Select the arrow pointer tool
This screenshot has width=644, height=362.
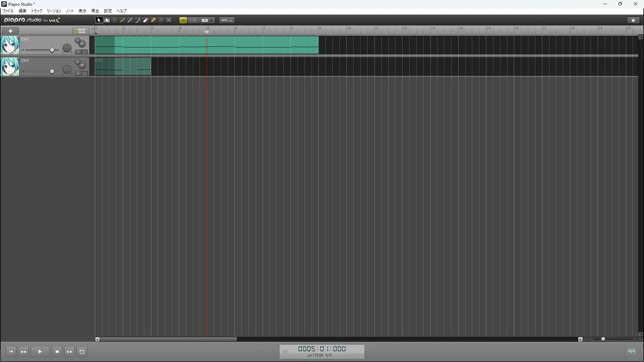click(99, 20)
